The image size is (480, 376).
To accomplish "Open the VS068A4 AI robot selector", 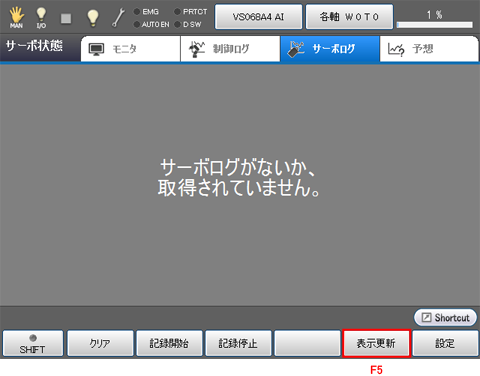I will [258, 17].
